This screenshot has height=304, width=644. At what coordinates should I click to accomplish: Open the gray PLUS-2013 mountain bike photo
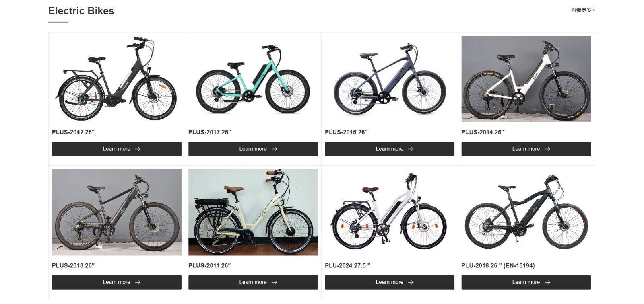click(117, 212)
